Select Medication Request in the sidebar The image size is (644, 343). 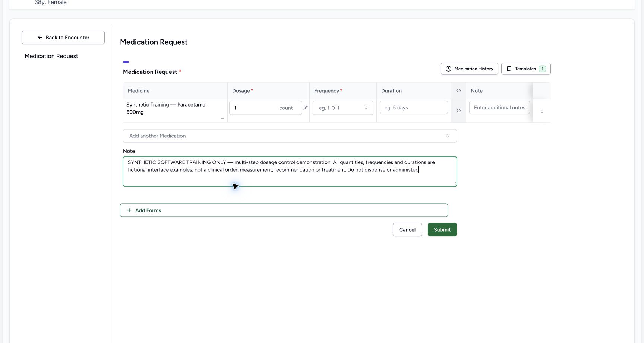tap(51, 56)
